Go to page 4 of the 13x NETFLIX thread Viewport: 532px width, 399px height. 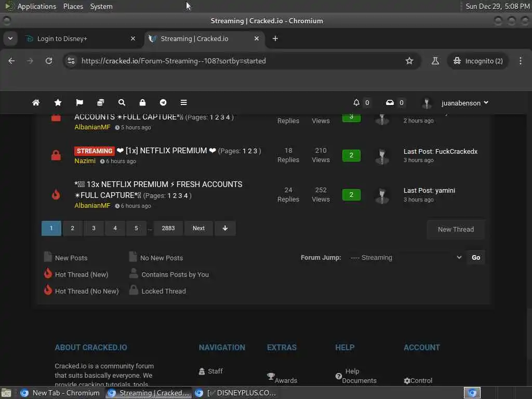pyautogui.click(x=185, y=196)
